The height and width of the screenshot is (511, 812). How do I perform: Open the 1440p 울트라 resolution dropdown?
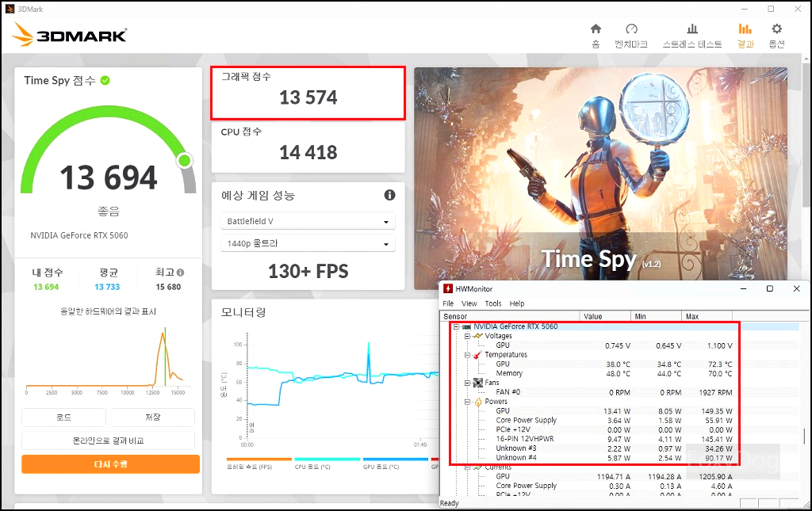tap(308, 243)
